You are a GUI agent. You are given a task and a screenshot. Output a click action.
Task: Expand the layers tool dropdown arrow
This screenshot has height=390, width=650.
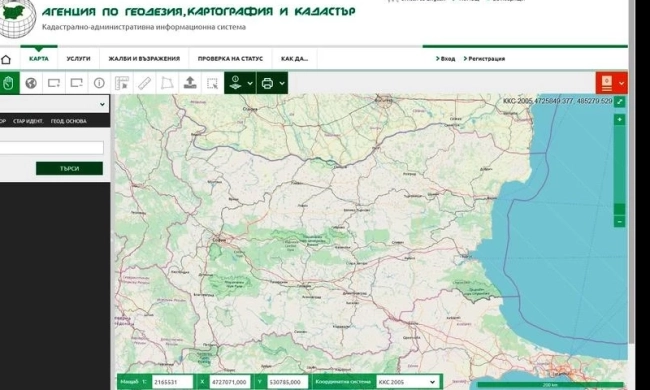click(250, 83)
